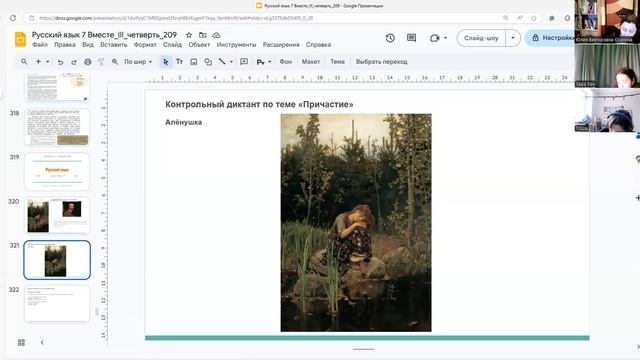Viewport: 640px width, 360px height.
Task: Redo the last action
Action: pyautogui.click(x=74, y=62)
